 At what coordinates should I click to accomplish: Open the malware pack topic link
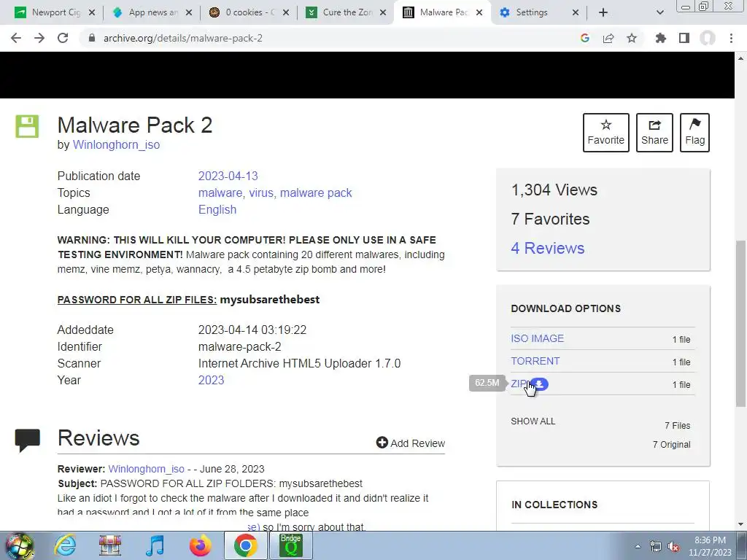[316, 192]
